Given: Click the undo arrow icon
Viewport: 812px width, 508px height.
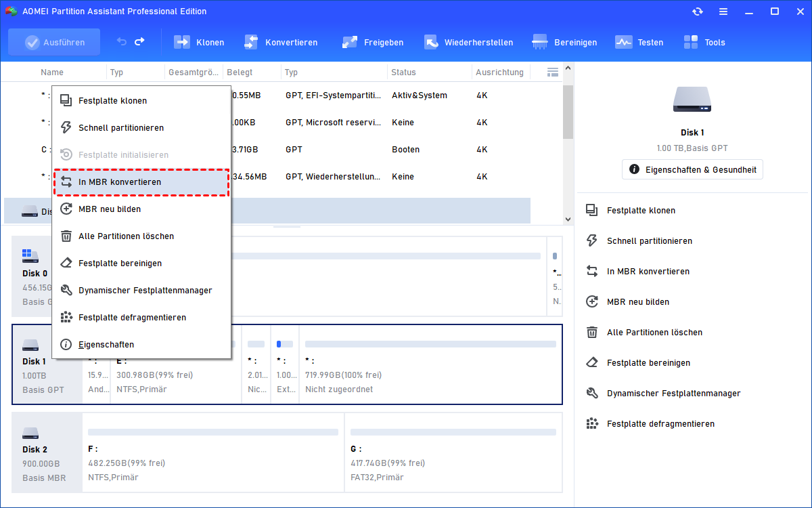Looking at the screenshot, I should [122, 42].
